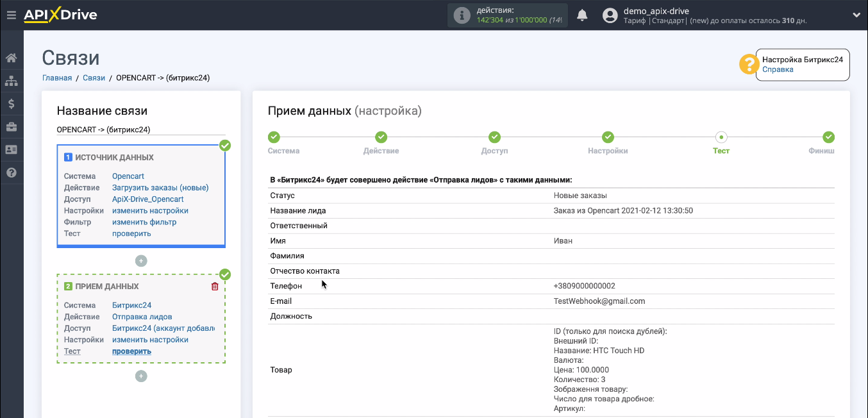Open the Битрикс24 (аккаунт добавл... access link
This screenshot has height=418, width=868.
[x=163, y=328]
